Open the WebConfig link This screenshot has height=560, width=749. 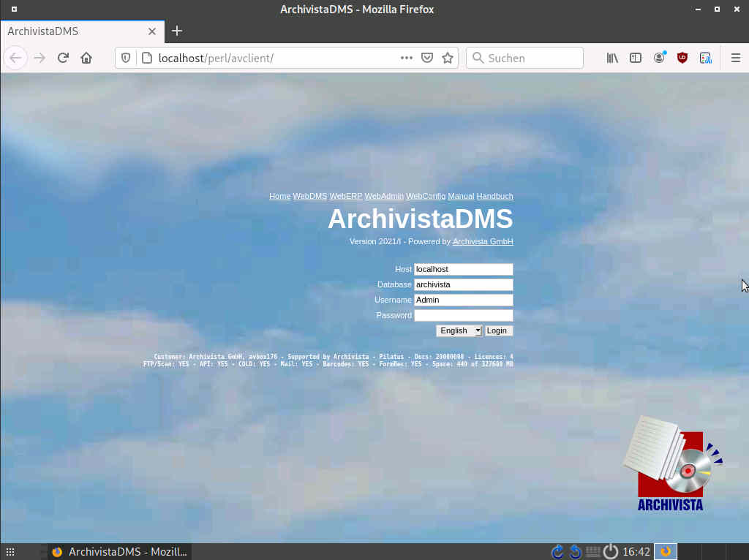(426, 196)
